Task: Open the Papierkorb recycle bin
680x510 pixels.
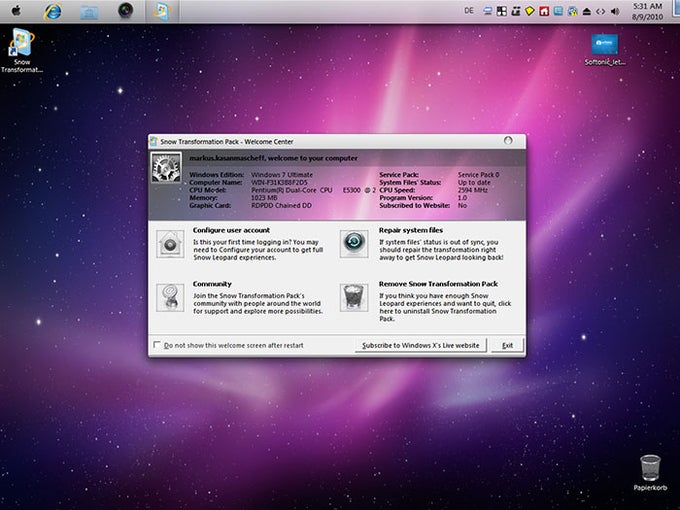Action: click(650, 473)
